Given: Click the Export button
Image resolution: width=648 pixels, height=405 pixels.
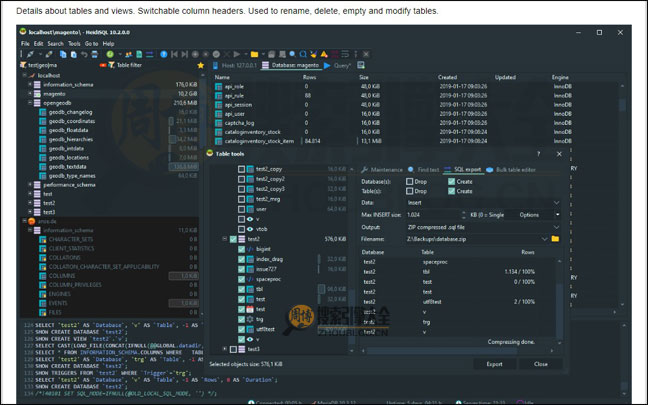Looking at the screenshot, I should click(x=494, y=364).
